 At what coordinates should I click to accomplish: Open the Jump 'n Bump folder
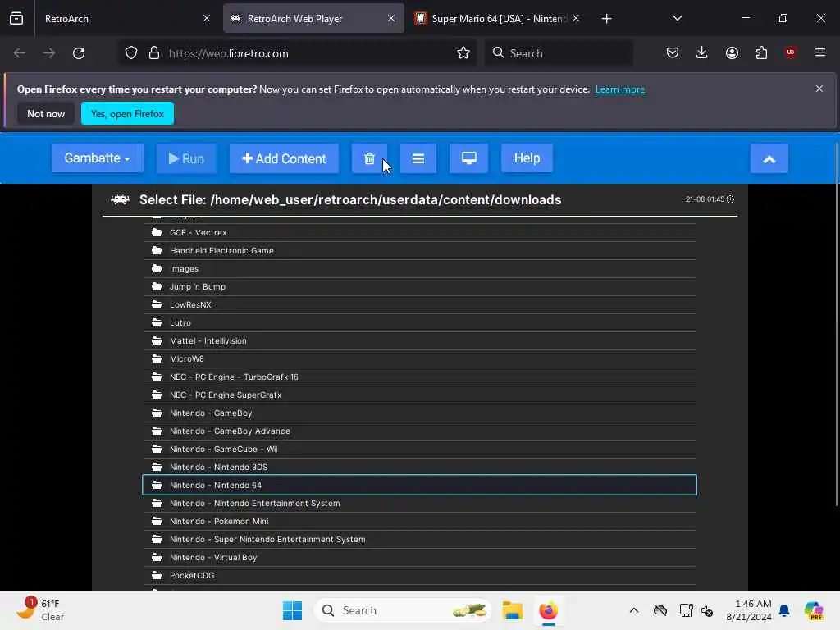coord(419,286)
